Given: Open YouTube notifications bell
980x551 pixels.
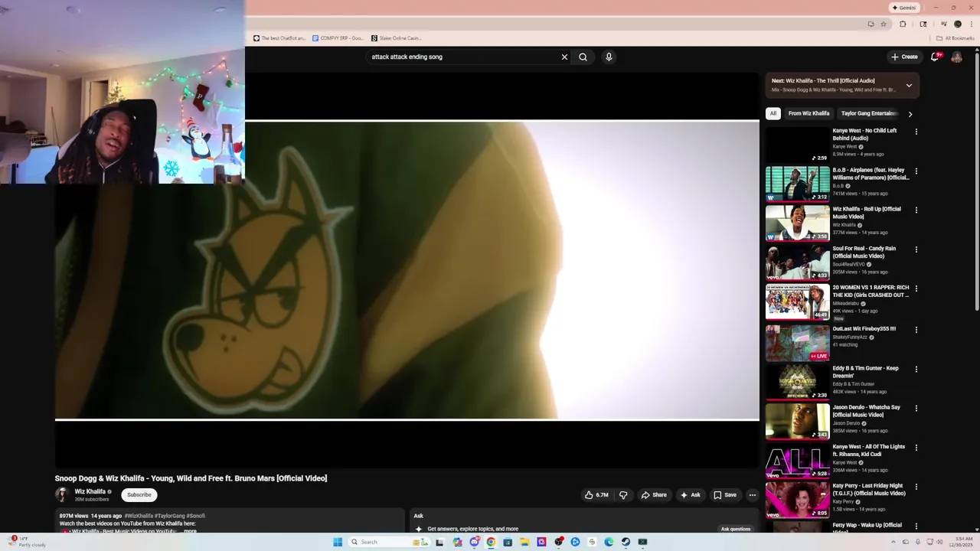Looking at the screenshot, I should pos(936,57).
